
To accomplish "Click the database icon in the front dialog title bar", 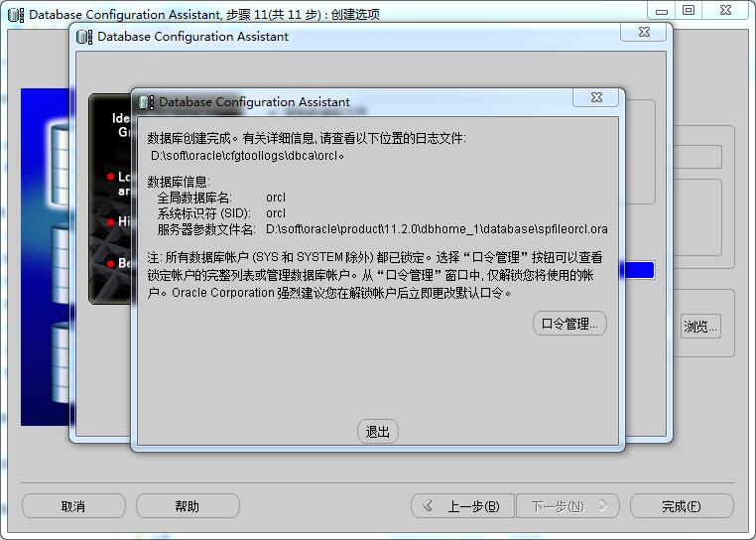I will tap(146, 102).
